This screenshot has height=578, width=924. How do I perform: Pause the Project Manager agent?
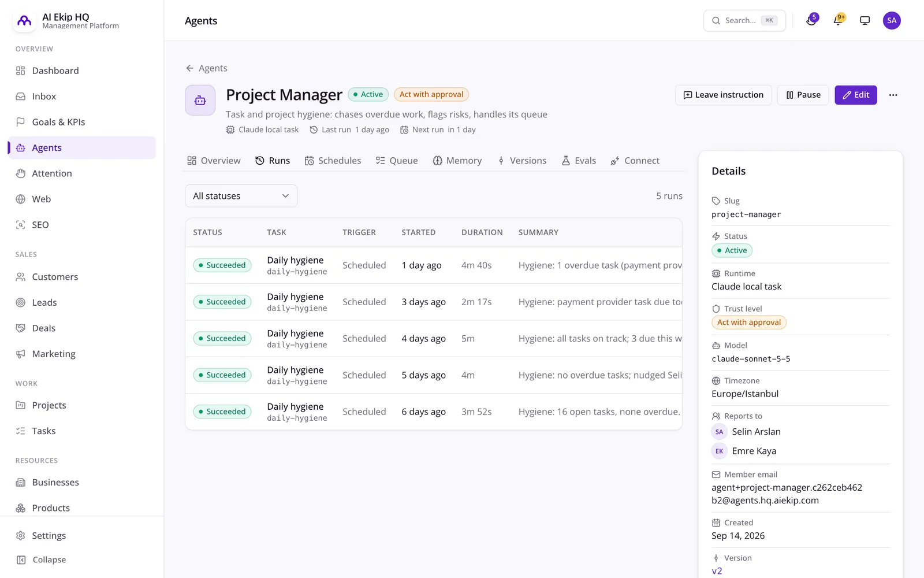[803, 95]
